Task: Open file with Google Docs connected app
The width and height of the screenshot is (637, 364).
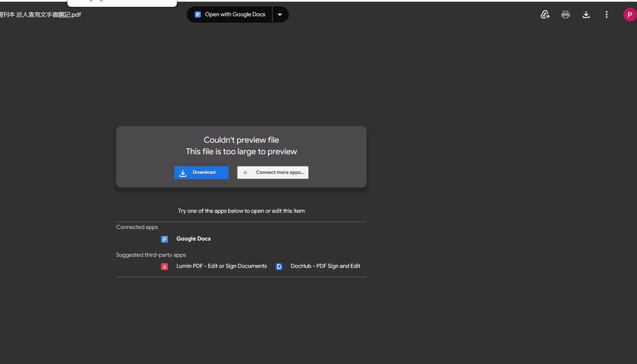Action: (x=194, y=239)
